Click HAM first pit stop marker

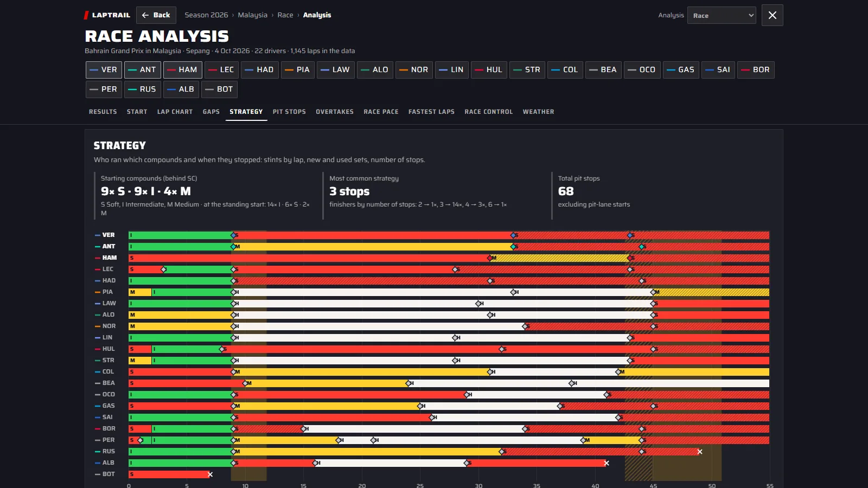coord(490,258)
